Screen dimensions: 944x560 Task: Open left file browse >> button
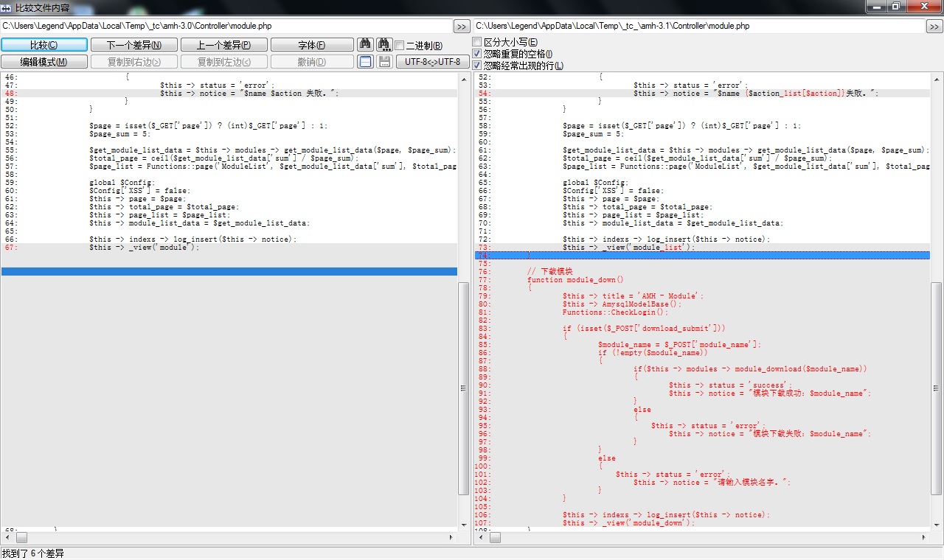coord(462,27)
